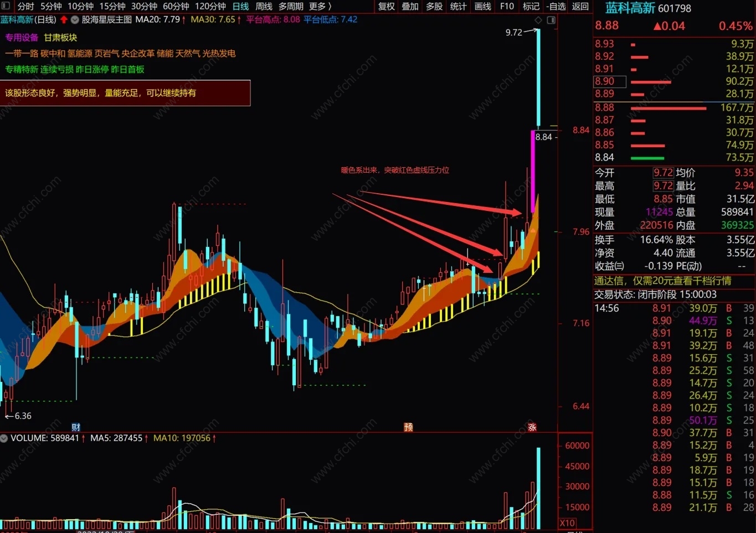Click the panel layout icon left of 分时
The height and width of the screenshot is (533, 756).
[x=6, y=6]
